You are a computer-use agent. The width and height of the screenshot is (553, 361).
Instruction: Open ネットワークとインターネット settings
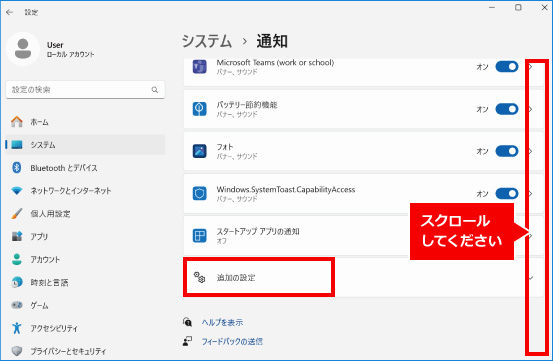pyautogui.click(x=85, y=191)
